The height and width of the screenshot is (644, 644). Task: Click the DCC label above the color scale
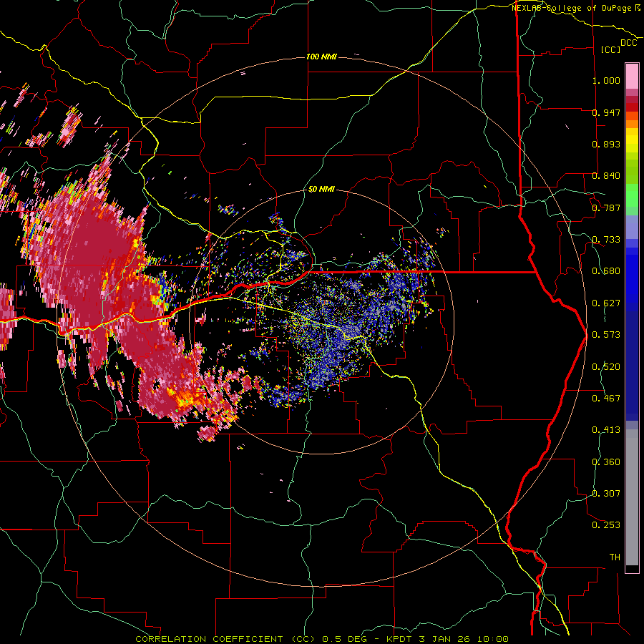point(629,43)
